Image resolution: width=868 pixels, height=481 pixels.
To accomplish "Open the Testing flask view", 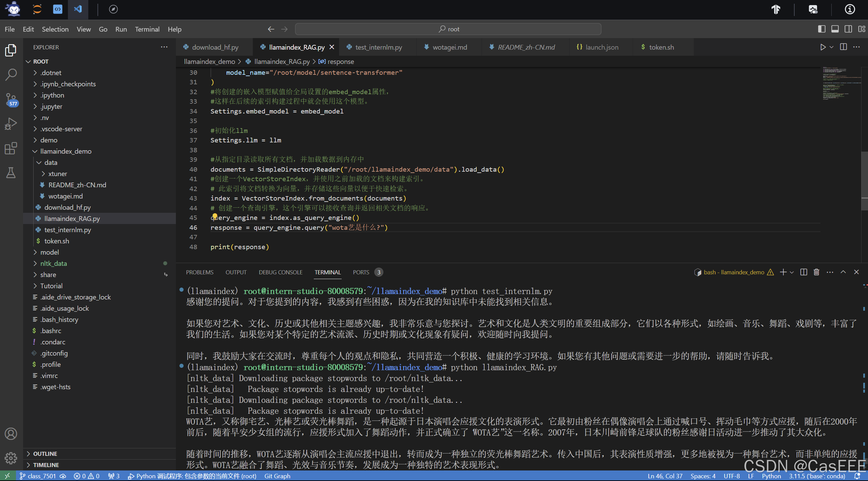I will [11, 173].
